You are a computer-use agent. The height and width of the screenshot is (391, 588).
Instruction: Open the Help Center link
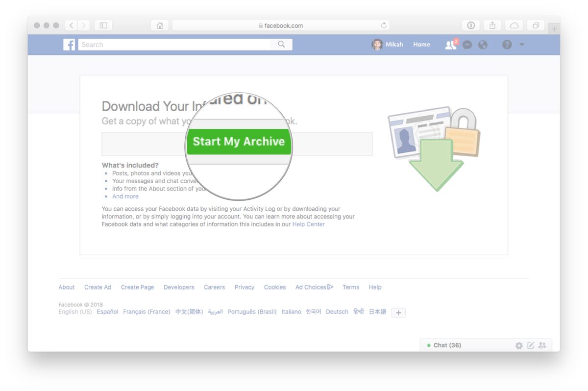coord(308,224)
